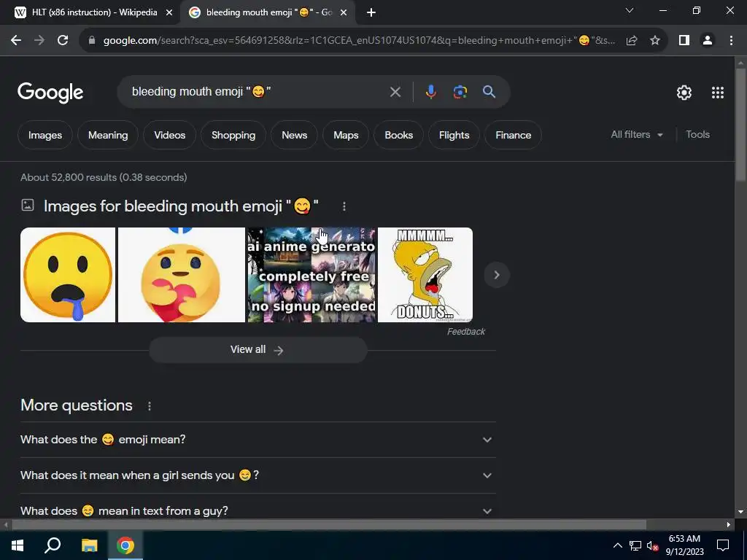
Task: Open File Explorer from taskbar
Action: coord(89,545)
